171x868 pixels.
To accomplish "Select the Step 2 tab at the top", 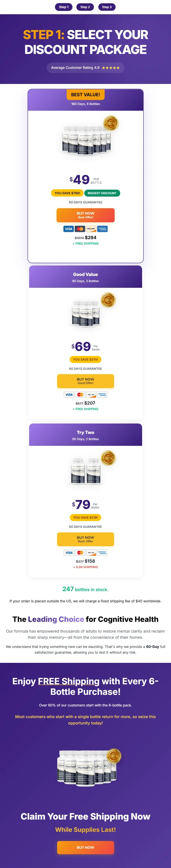I will (85, 7).
